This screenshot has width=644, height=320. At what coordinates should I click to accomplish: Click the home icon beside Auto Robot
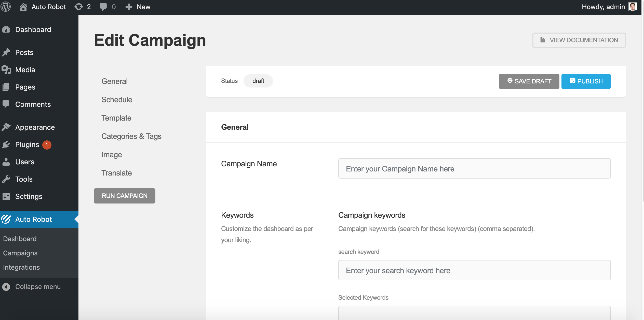click(23, 7)
